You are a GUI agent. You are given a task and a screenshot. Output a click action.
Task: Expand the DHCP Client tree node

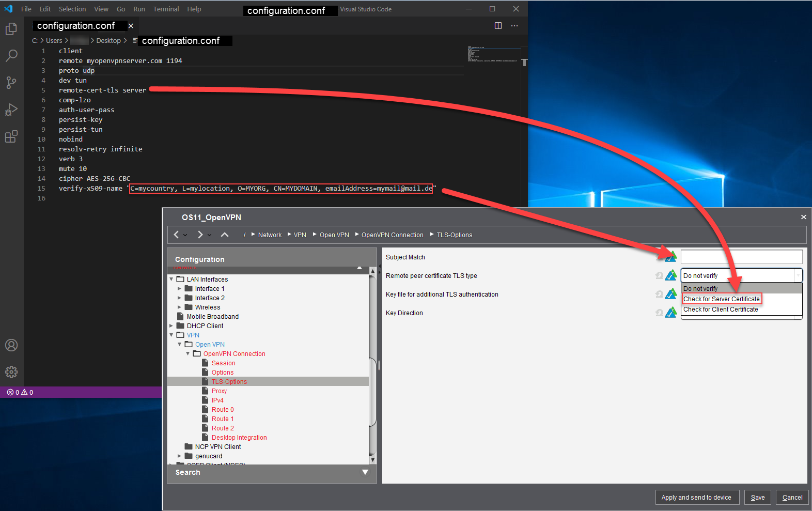point(171,326)
